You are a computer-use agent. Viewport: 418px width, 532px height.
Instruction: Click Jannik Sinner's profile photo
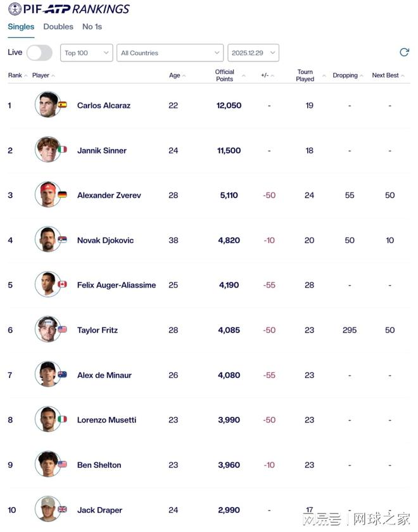point(47,150)
